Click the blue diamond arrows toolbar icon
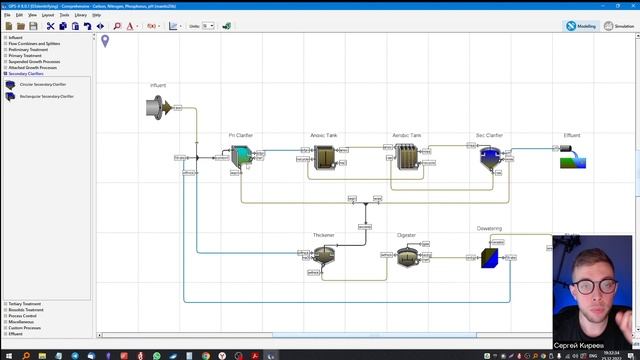 (100, 26)
